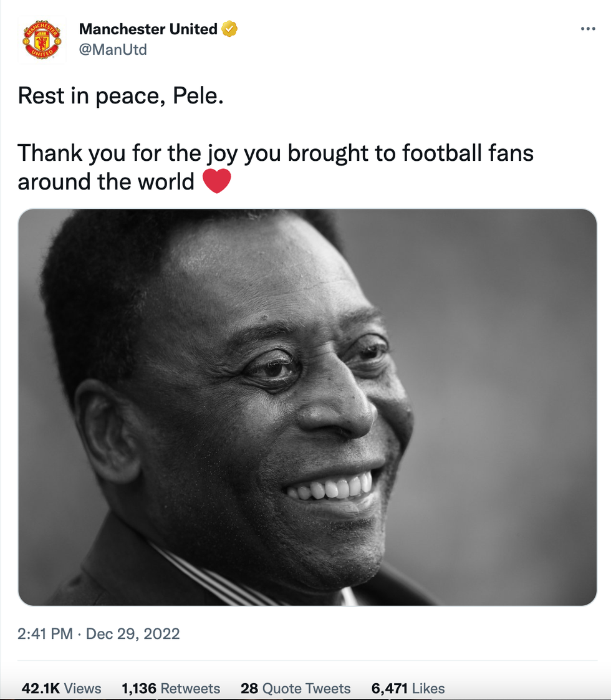Open the black-and-white Pele photo
Screen dimensions: 611x700
click(x=307, y=407)
